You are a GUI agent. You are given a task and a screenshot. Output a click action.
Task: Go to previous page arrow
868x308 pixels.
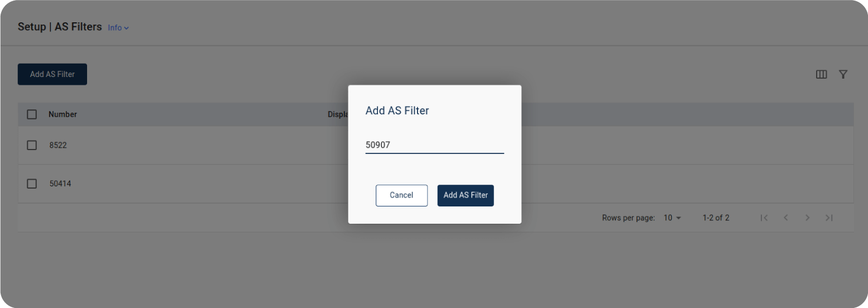point(785,218)
